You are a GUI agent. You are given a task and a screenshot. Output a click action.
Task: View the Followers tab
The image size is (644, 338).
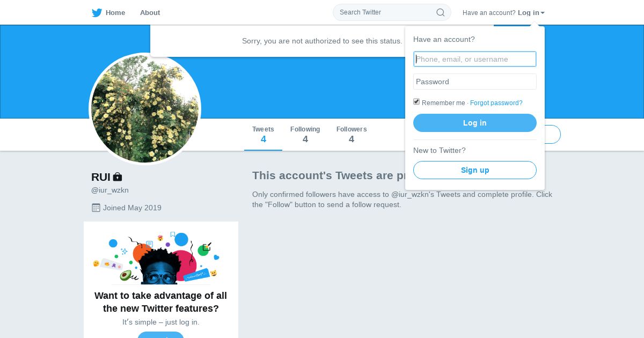pos(352,135)
